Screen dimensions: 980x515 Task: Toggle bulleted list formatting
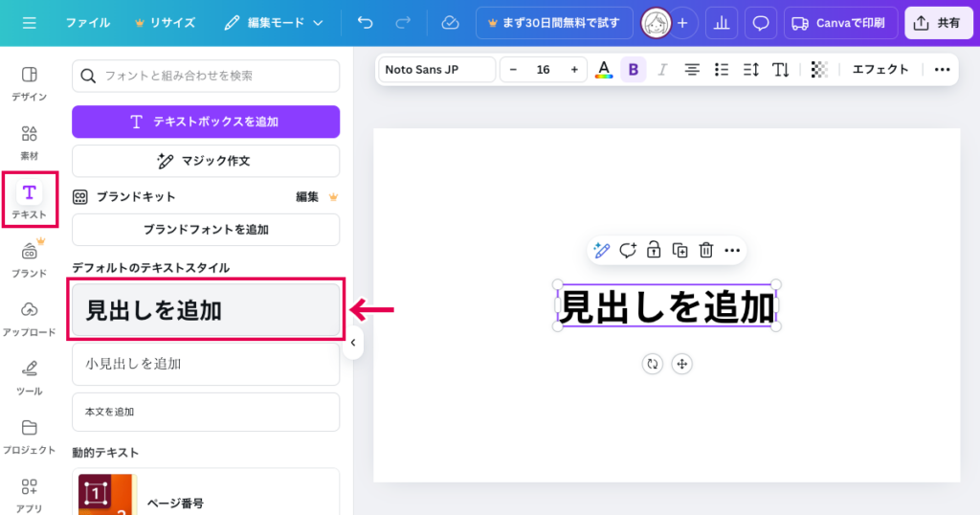click(x=722, y=70)
